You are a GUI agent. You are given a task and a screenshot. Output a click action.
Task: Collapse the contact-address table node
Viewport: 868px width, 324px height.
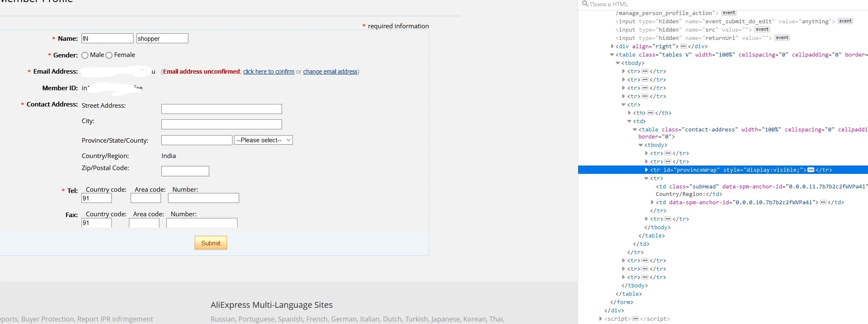[x=635, y=129]
